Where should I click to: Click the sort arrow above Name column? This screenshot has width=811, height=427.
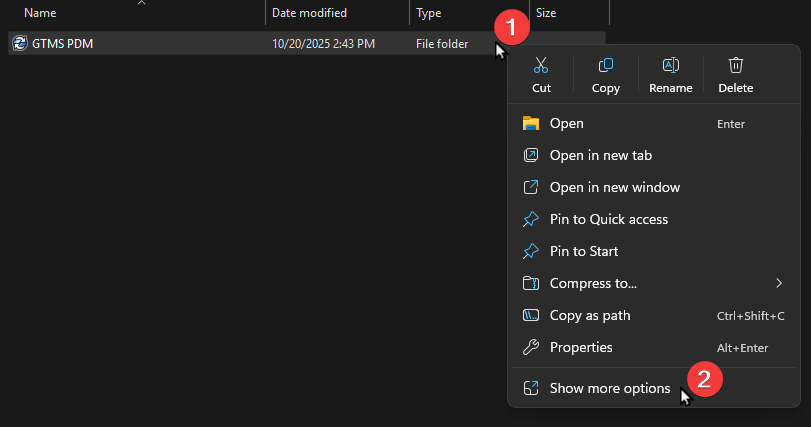(x=140, y=3)
